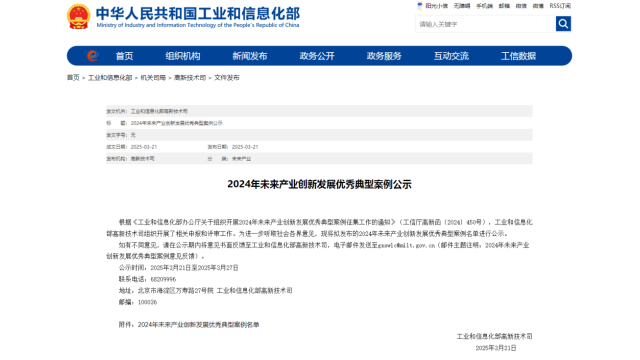The width and height of the screenshot is (640, 360).
Task: Click the swirl icon in navigation bar
Action: click(x=93, y=56)
